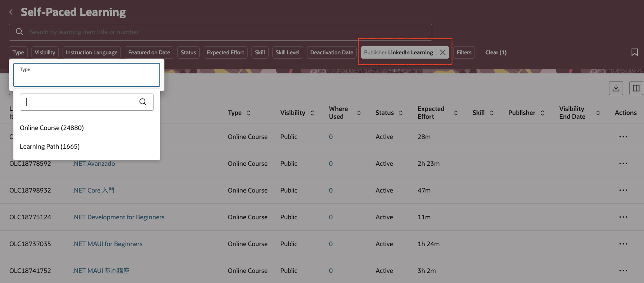Open actions for .NET Development for Beginners
This screenshot has height=283, width=644.
coord(623,217)
